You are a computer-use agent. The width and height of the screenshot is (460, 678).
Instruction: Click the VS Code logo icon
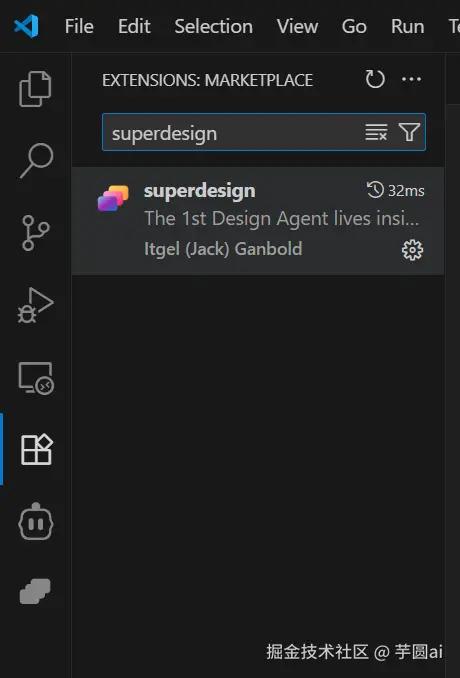26,26
